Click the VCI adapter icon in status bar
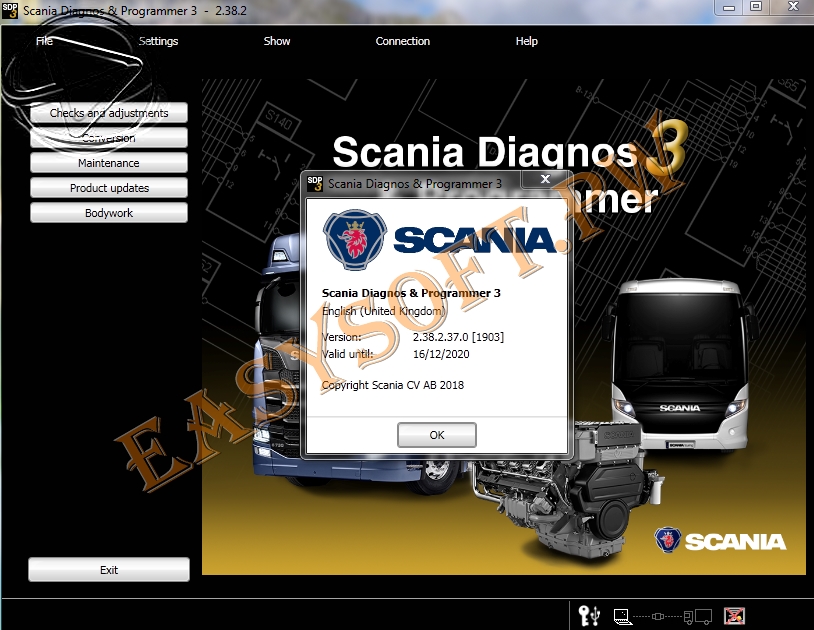 click(657, 617)
